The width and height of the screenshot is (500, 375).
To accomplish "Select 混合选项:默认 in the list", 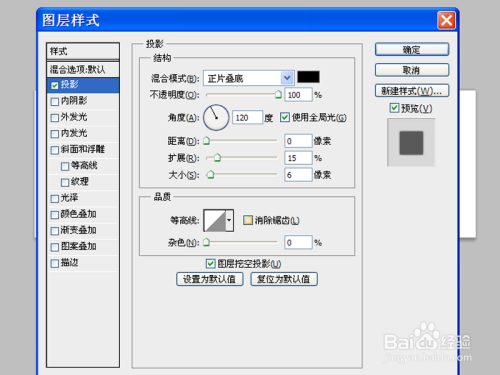I will 83,69.
